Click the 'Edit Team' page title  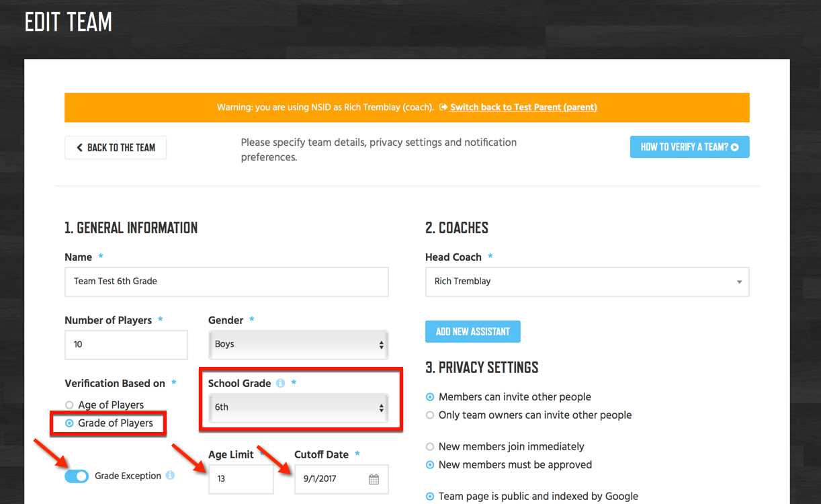tap(69, 22)
